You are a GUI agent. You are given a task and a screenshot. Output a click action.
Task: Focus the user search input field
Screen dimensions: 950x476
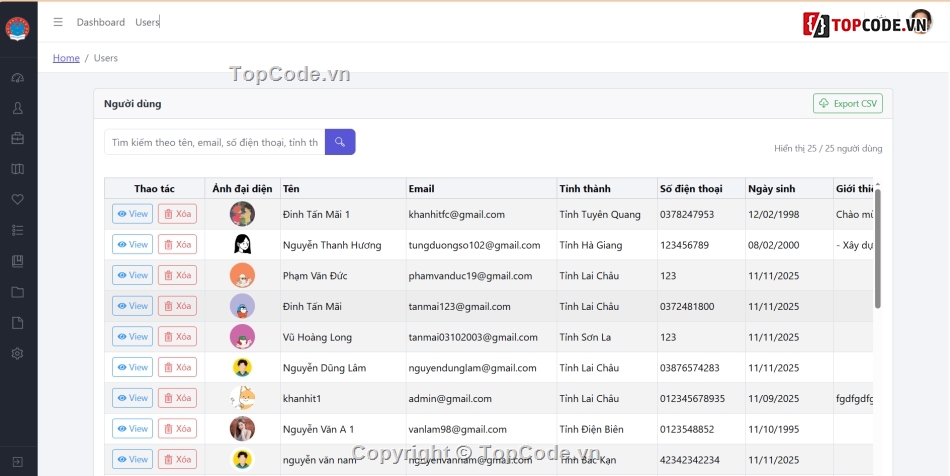(x=214, y=142)
